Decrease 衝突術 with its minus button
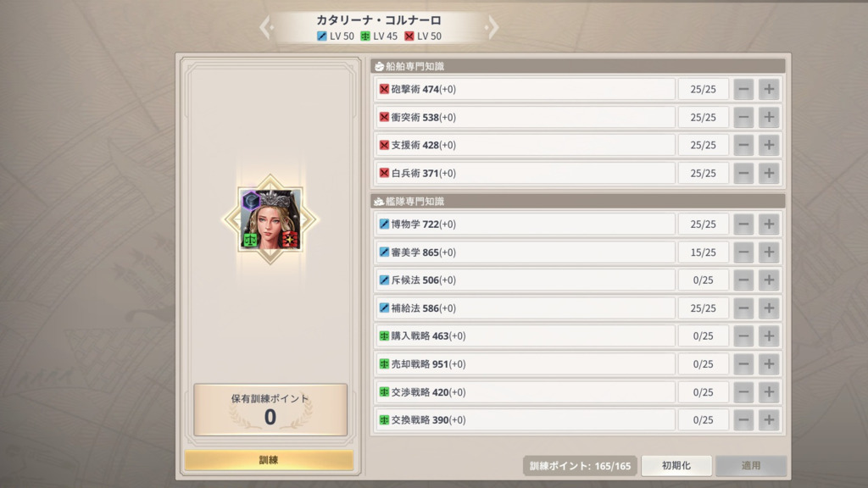Viewport: 868px width, 488px height. 743,117
